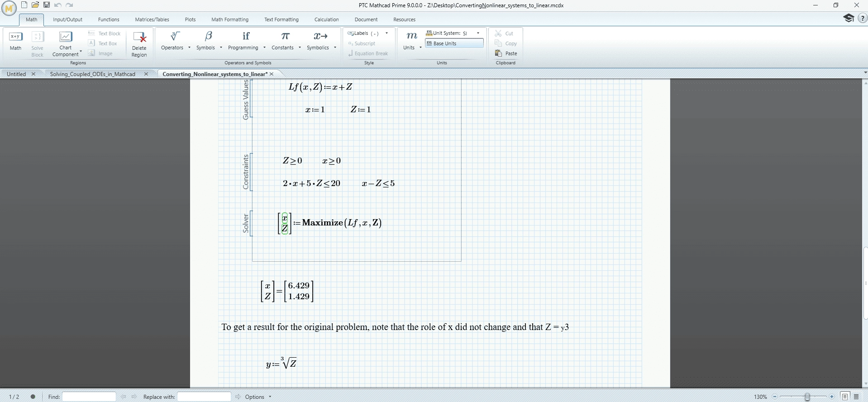Image resolution: width=868 pixels, height=402 pixels.
Task: Select the y := cube root of Z equation
Action: tap(281, 363)
